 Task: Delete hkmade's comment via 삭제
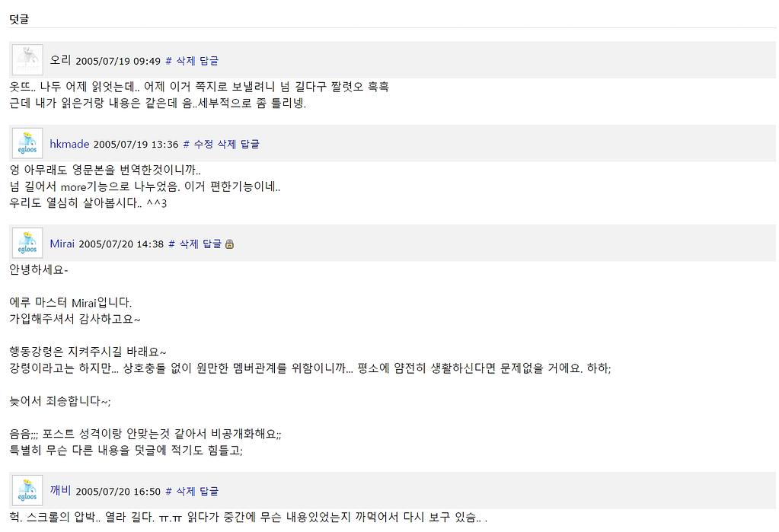coord(227,144)
